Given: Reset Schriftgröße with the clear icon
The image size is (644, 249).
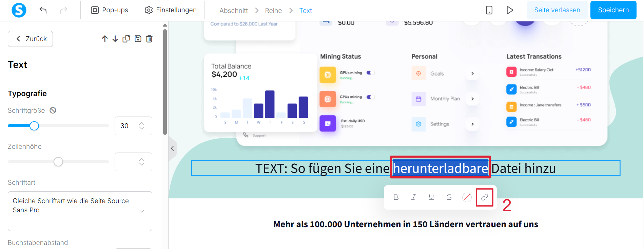Looking at the screenshot, I should pos(53,110).
